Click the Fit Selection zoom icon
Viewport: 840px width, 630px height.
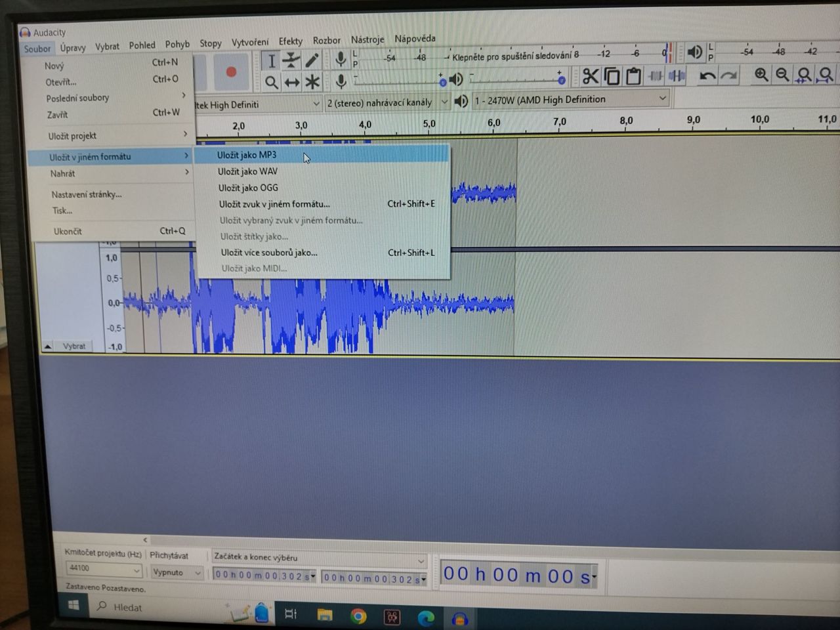tap(803, 75)
